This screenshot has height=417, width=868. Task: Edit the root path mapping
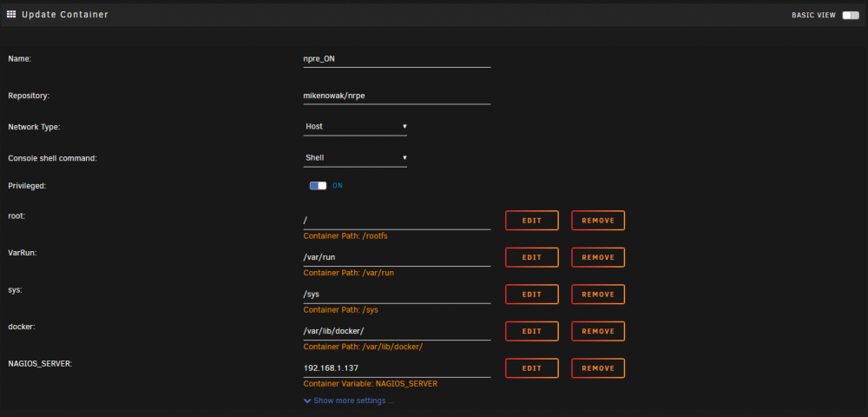[x=532, y=221]
